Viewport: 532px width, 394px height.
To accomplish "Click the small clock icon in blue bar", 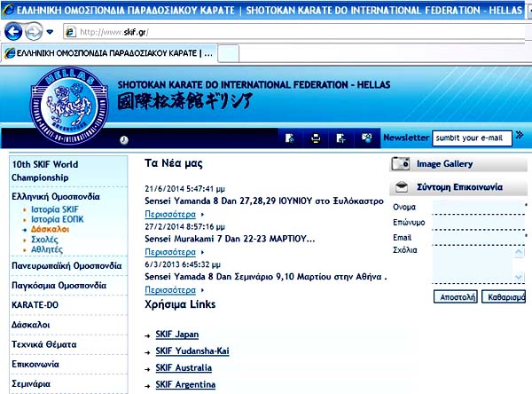I will pos(123,139).
